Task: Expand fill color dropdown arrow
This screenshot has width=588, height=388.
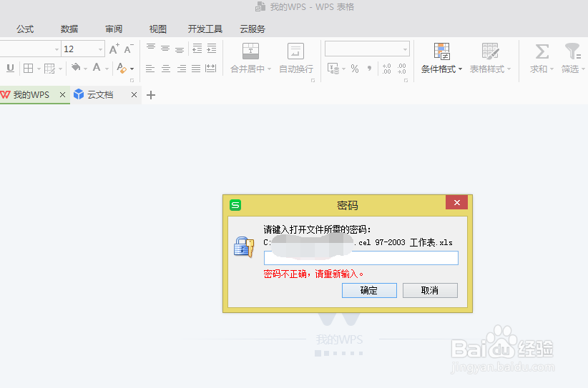Action: point(86,69)
